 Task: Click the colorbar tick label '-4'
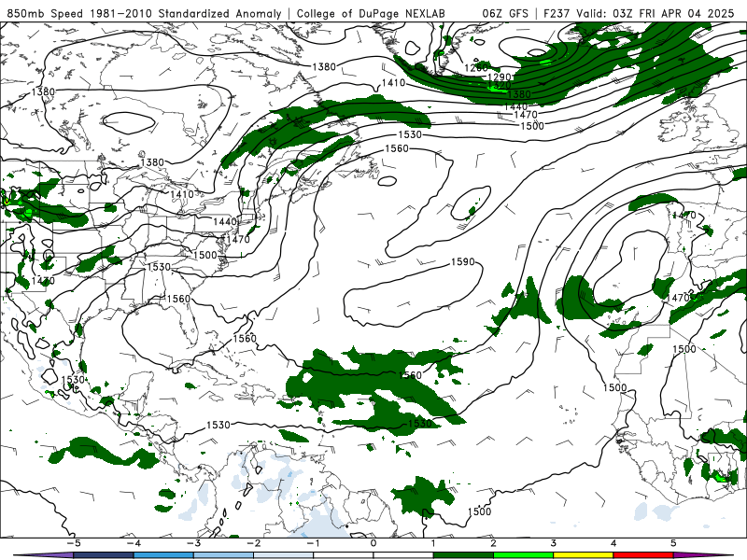pyautogui.click(x=133, y=543)
